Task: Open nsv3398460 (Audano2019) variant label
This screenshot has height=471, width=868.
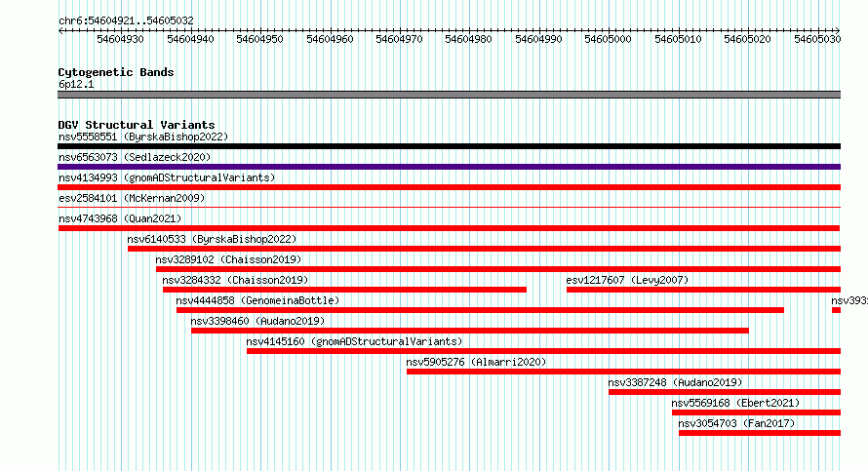Action: coord(257,321)
